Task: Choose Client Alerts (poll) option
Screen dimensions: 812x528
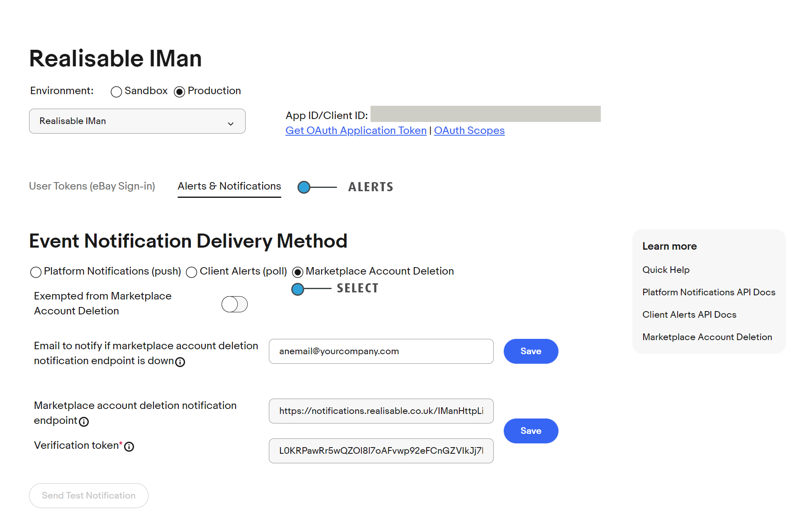Action: (x=192, y=272)
